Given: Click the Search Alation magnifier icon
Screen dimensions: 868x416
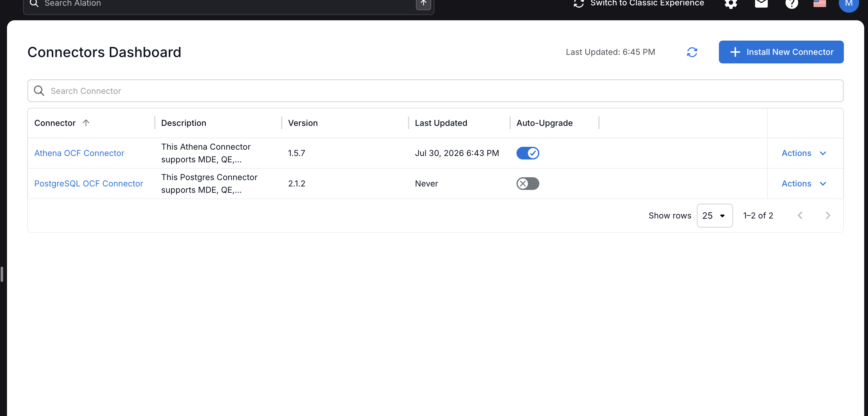Looking at the screenshot, I should pyautogui.click(x=34, y=3).
